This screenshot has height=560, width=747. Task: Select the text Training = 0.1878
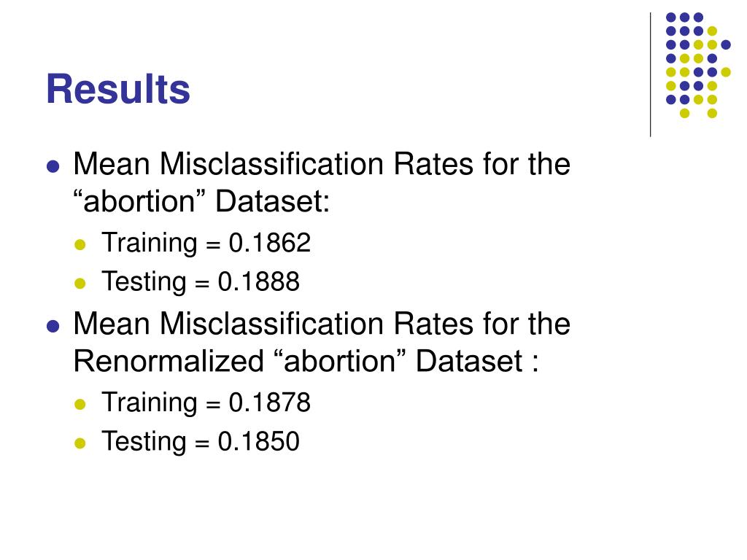tap(206, 402)
